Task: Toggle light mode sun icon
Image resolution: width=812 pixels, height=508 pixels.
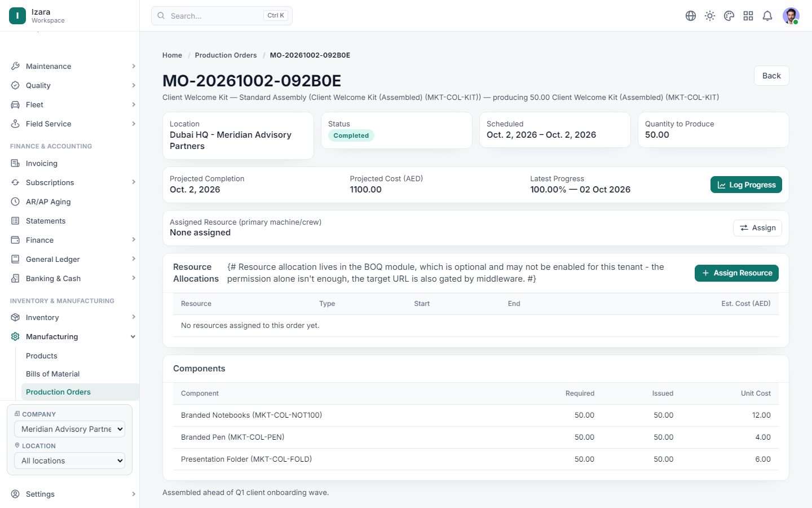Action: 710,16
